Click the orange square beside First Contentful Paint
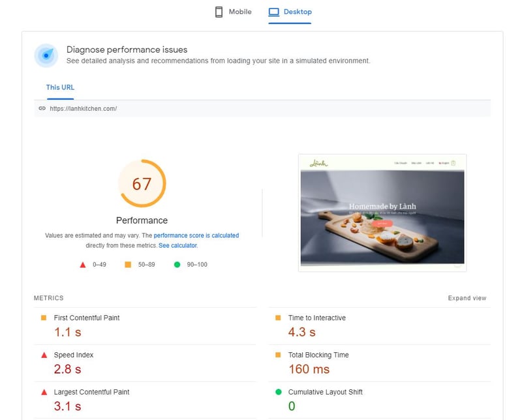 pyautogui.click(x=44, y=318)
